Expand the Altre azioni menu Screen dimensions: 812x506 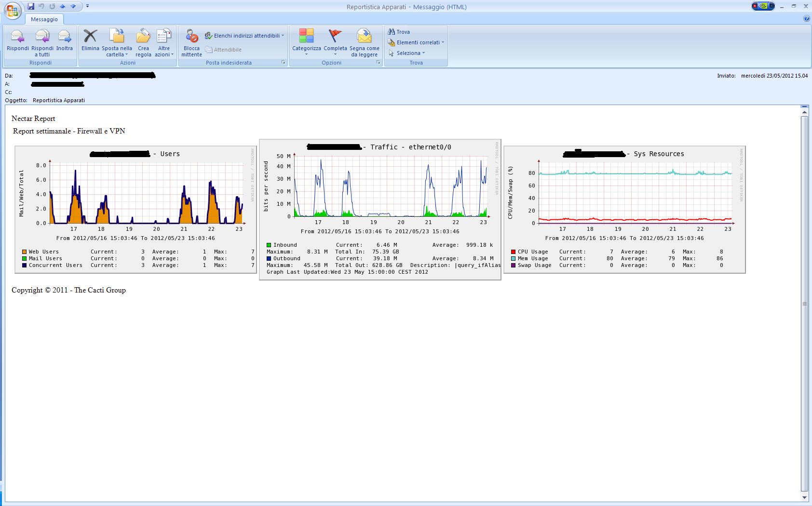pyautogui.click(x=164, y=43)
